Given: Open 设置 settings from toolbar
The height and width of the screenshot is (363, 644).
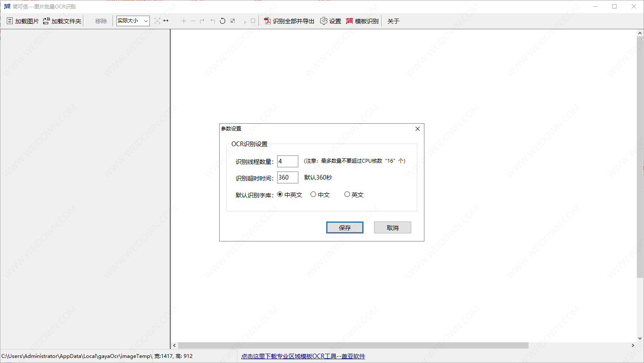Looking at the screenshot, I should click(x=330, y=21).
